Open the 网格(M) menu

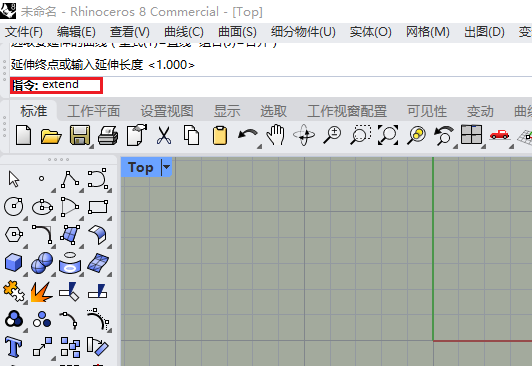pos(428,32)
